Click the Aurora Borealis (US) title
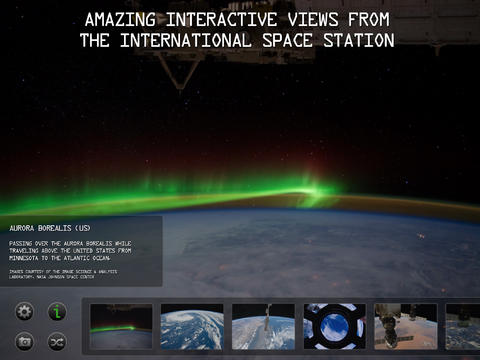Image resolution: width=480 pixels, height=360 pixels. tap(50, 228)
